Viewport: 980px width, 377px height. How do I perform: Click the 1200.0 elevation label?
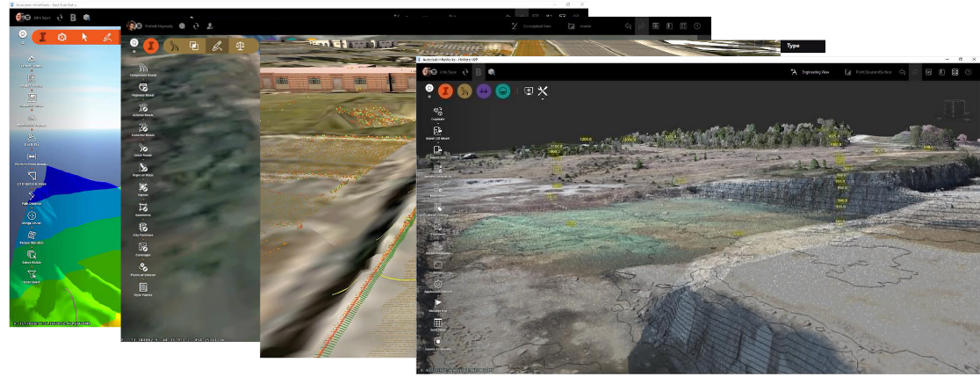pos(586,139)
